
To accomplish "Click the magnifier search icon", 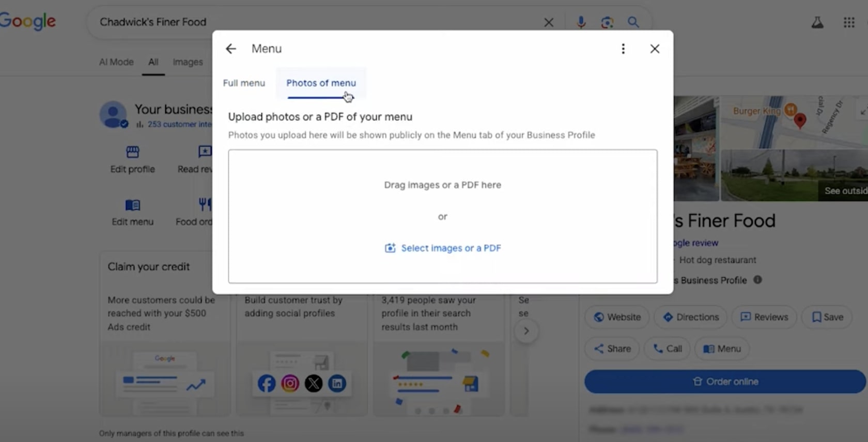I will click(633, 22).
